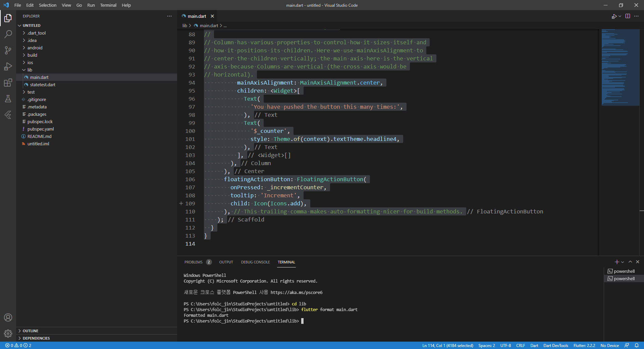The width and height of the screenshot is (644, 349).
Task: Click the Explorer more actions ellipsis
Action: click(x=169, y=16)
